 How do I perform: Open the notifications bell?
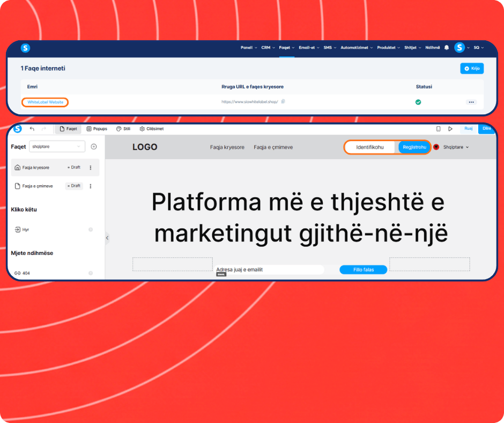447,48
